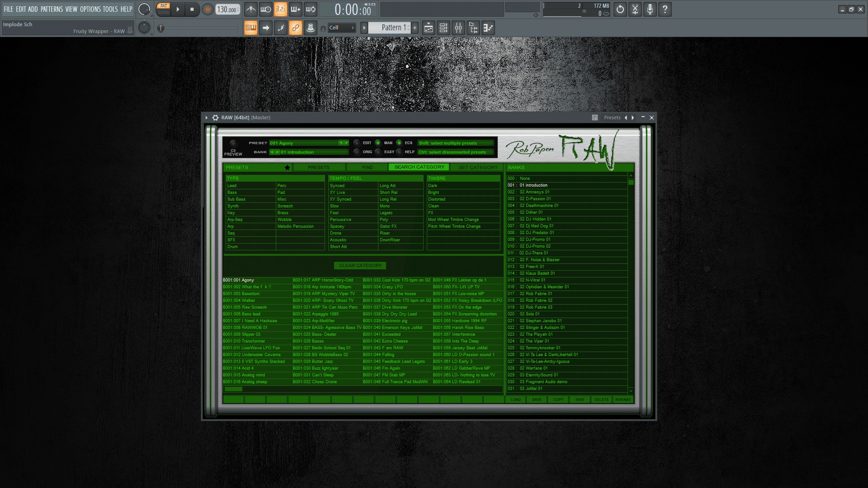The image size is (868, 488).
Task: Select the MAN mode button
Action: click(x=378, y=143)
